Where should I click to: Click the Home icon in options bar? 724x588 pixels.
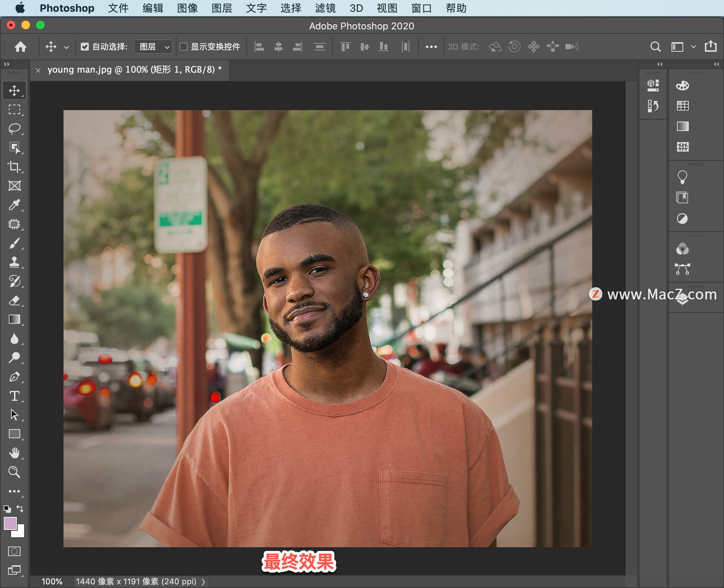(20, 47)
